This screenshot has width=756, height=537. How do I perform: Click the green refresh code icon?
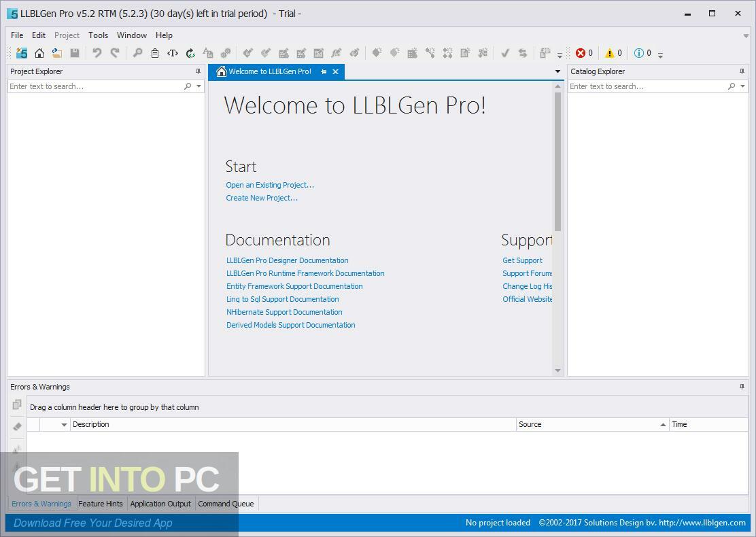190,53
